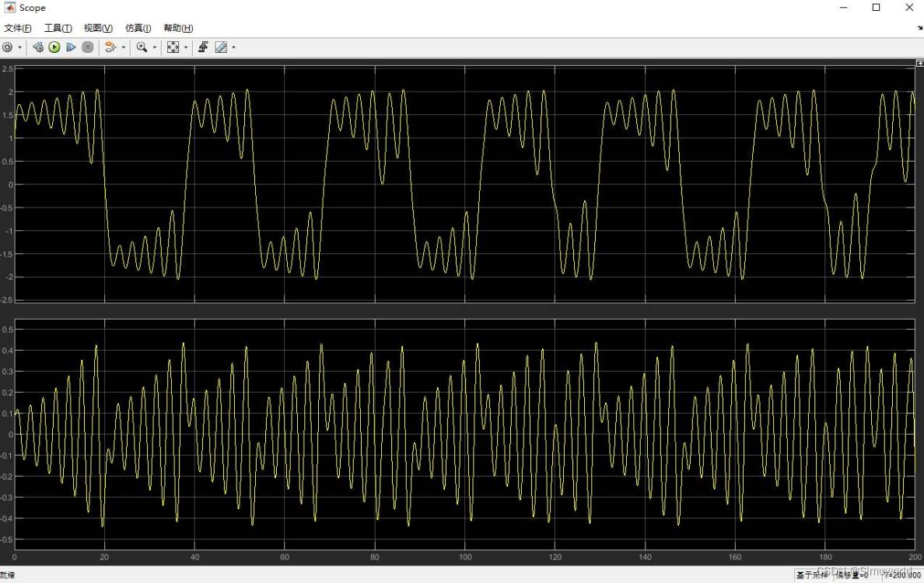
Task: Select the zoom in magnifier tool
Action: tap(142, 47)
